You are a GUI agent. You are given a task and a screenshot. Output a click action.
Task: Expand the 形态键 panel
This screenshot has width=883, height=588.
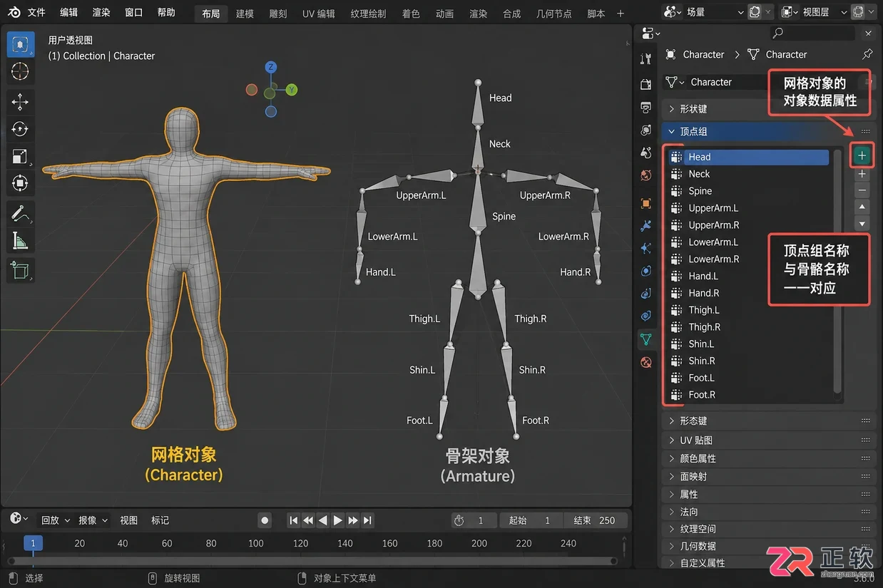(x=769, y=421)
